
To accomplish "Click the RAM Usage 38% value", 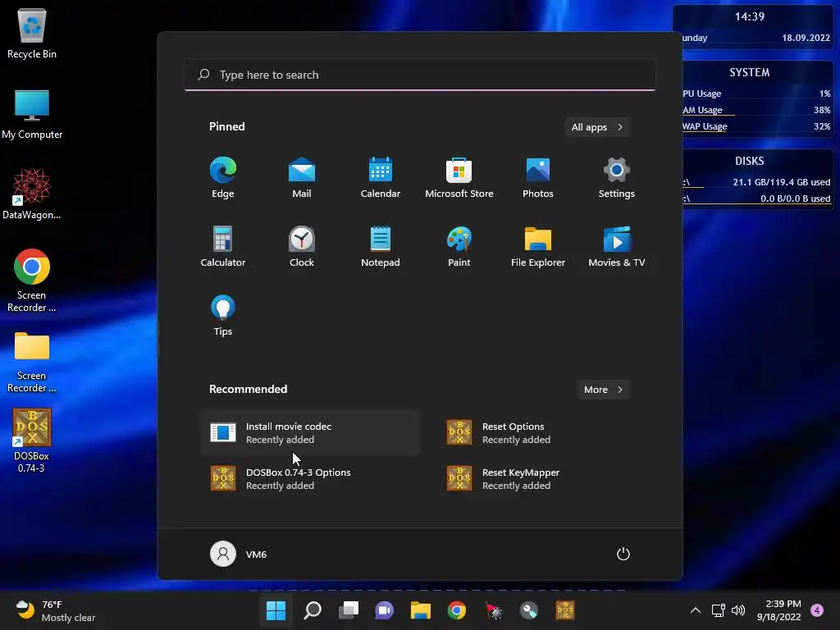I will point(822,110).
